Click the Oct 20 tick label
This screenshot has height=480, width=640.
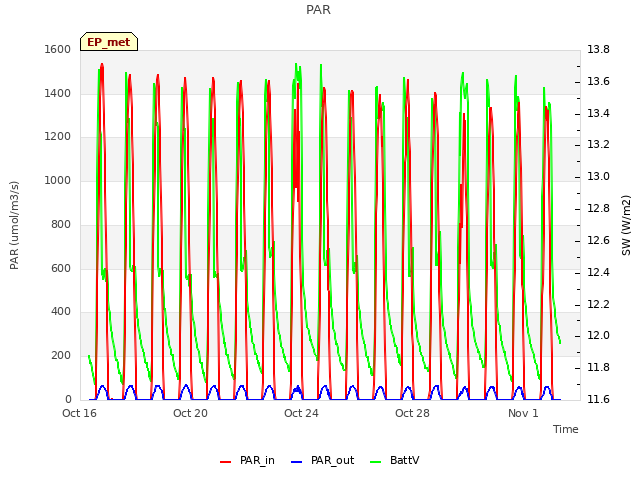190,413
